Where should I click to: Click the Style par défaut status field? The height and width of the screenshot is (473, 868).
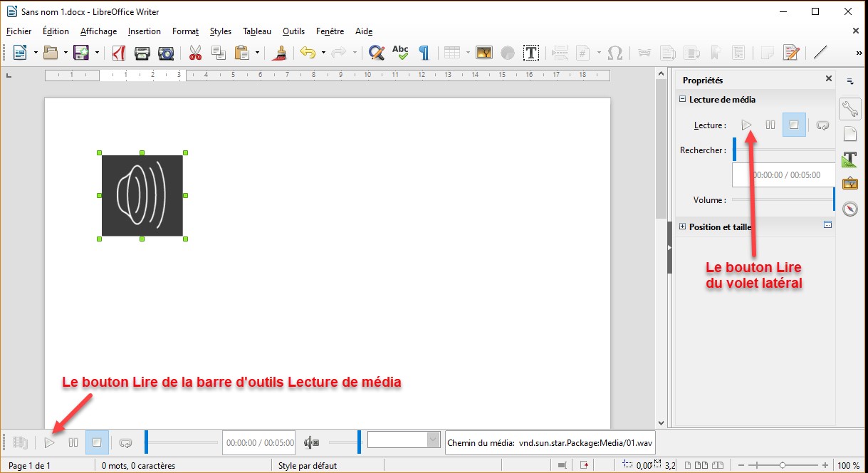[308, 466]
